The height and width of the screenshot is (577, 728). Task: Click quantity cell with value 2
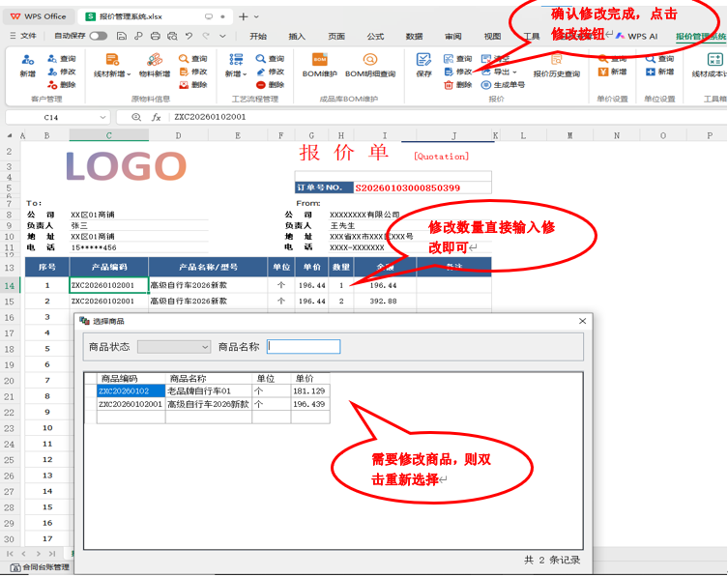tap(341, 302)
